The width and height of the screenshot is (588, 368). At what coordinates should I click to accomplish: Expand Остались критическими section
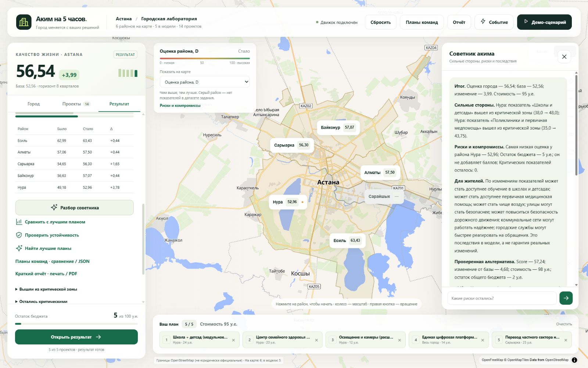[41, 301]
